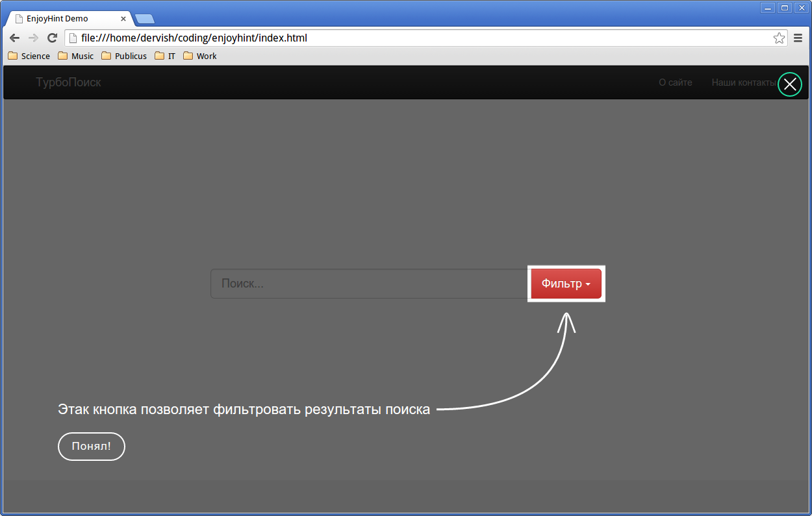The width and height of the screenshot is (812, 516).
Task: Open a new browser tab
Action: click(144, 19)
